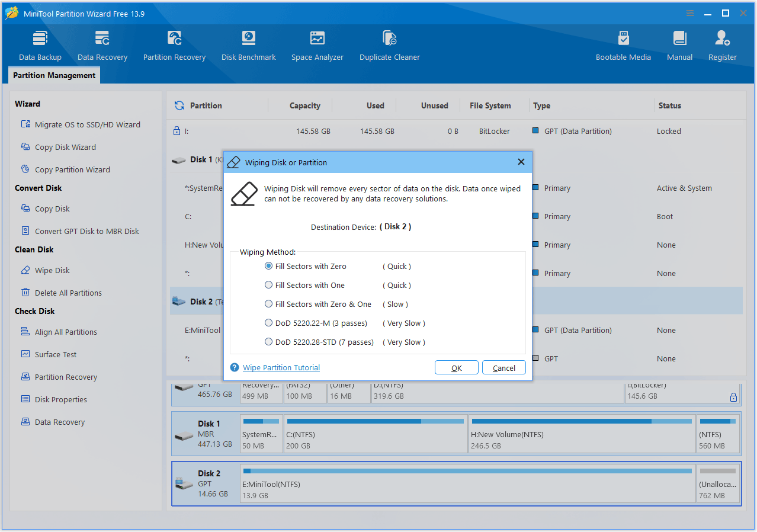The image size is (757, 532).
Task: Open the Space Analyzer
Action: [317, 46]
